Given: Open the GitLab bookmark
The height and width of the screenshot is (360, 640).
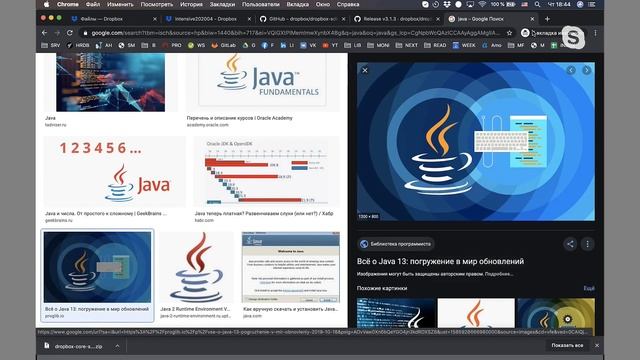Looking at the screenshot, I should pyautogui.click(x=224, y=45).
